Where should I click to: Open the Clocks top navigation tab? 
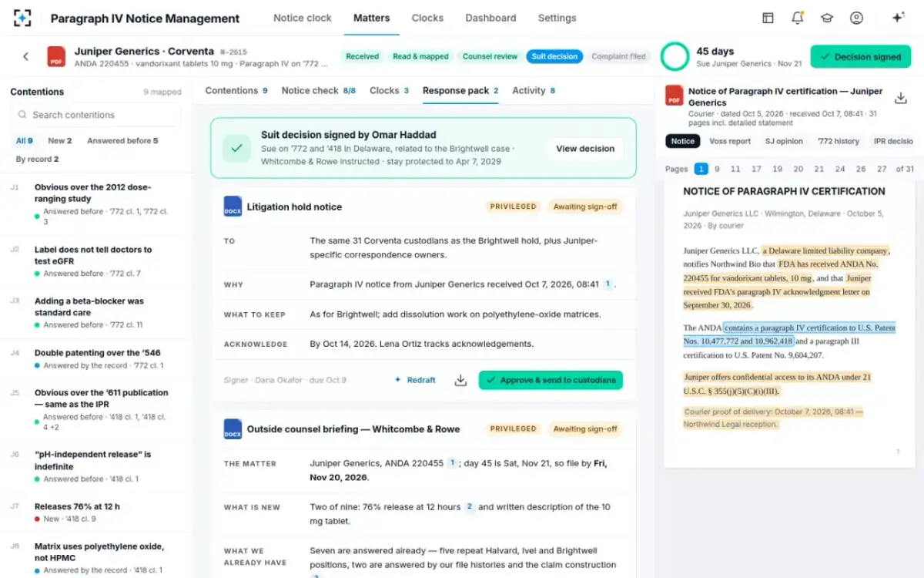427,18
